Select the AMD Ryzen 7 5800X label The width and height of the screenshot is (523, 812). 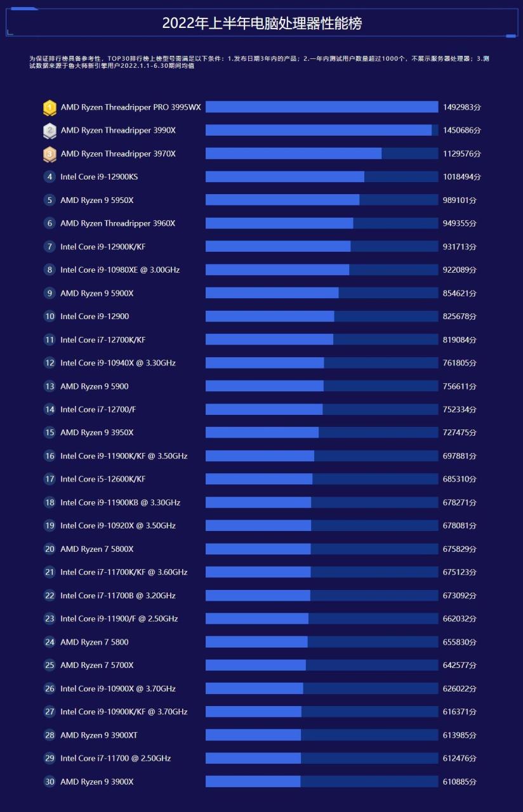(97, 549)
